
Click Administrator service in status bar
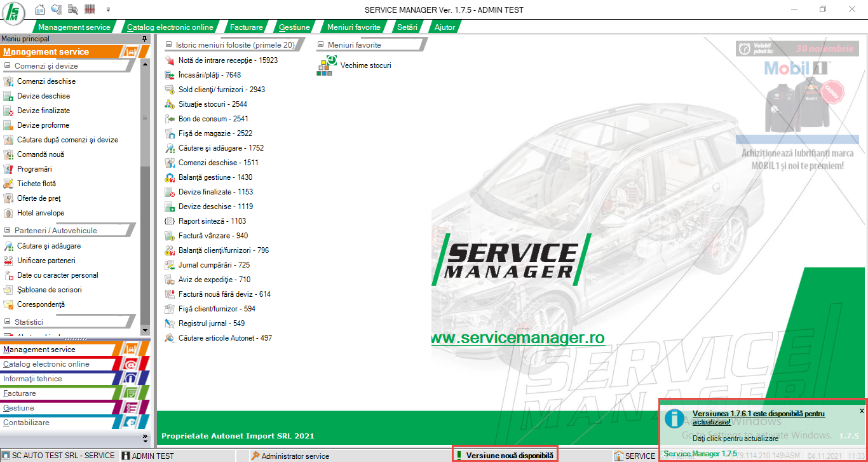pyautogui.click(x=290, y=456)
